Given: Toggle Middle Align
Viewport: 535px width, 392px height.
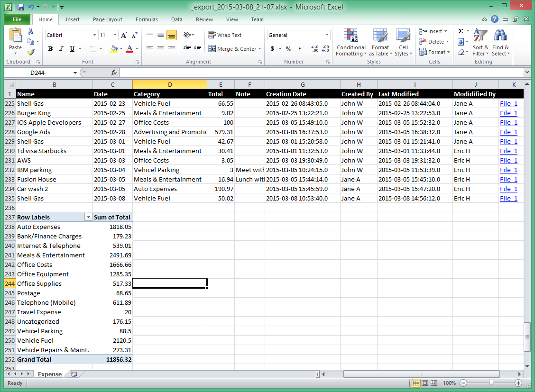Looking at the screenshot, I should 161,35.
